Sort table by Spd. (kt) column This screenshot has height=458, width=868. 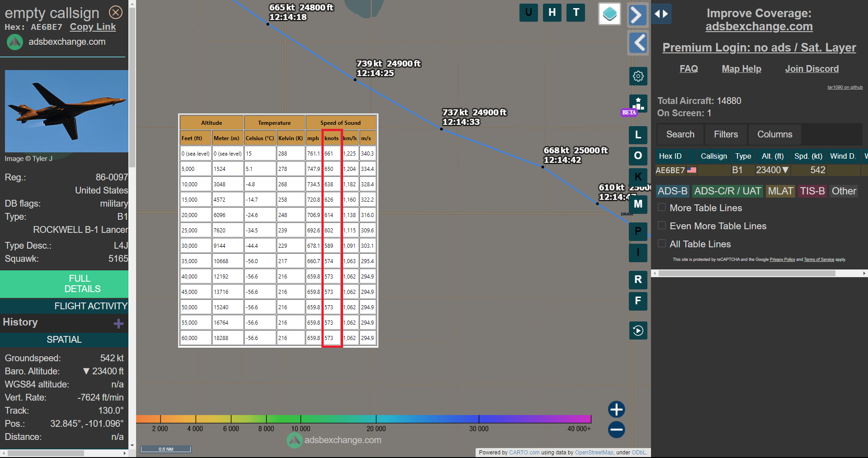[x=808, y=156]
